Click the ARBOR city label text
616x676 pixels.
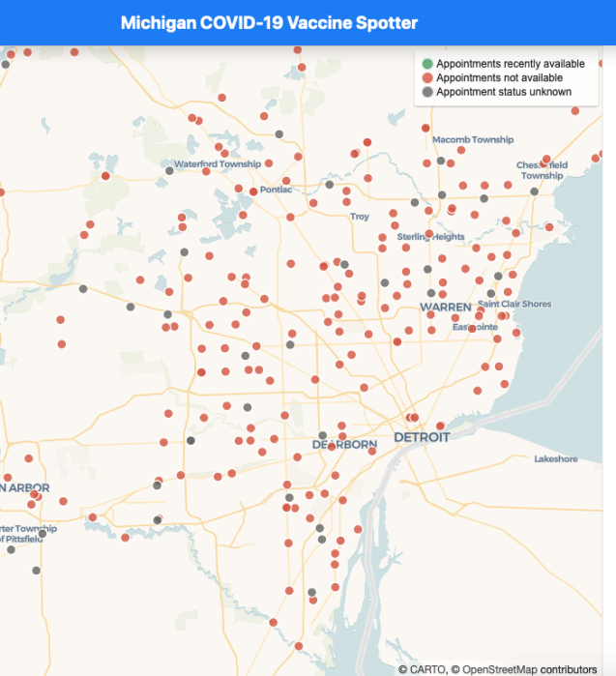coord(29,488)
